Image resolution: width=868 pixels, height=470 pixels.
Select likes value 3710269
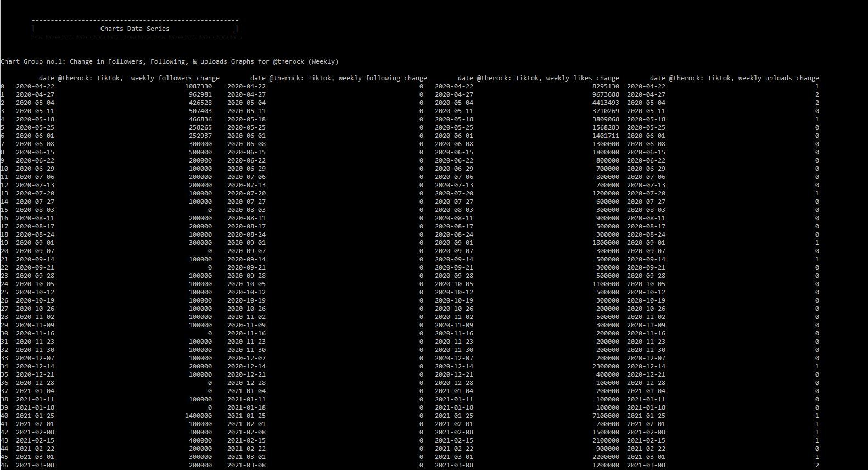pos(606,111)
